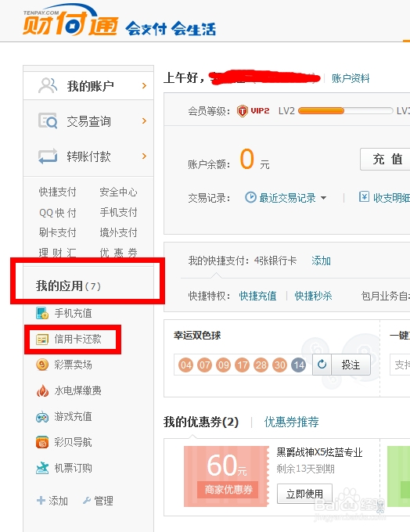Image resolution: width=410 pixels, height=532 pixels.
Task: Click the clock icon by recent transactions
Action: tap(250, 197)
